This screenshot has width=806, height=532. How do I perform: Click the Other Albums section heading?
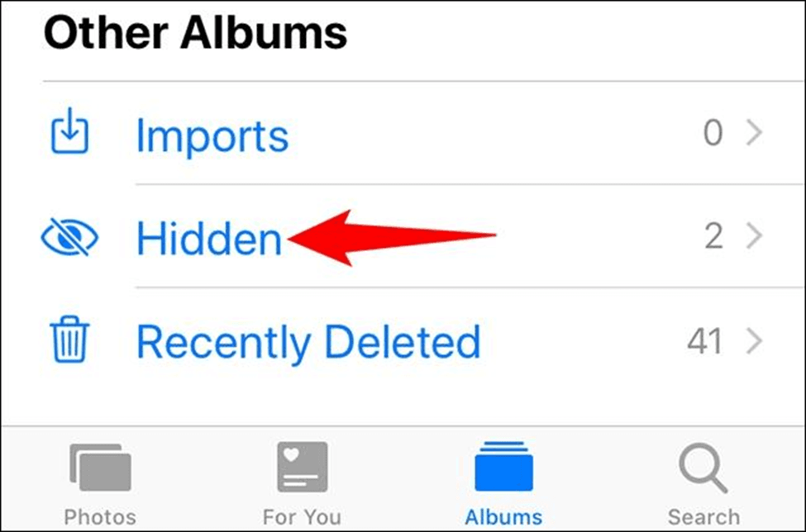(195, 32)
